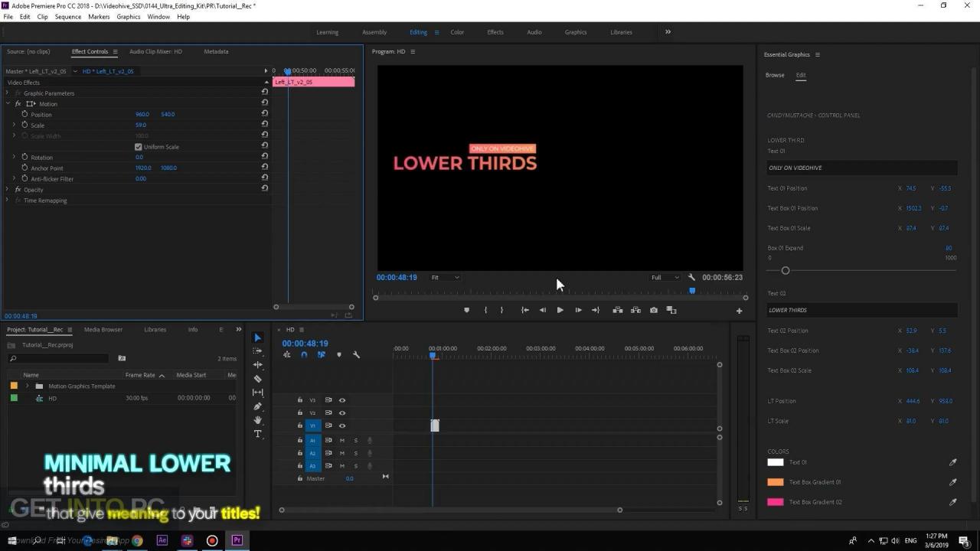Toggle animation stopwatch for Anchor Point

pyautogui.click(x=24, y=168)
